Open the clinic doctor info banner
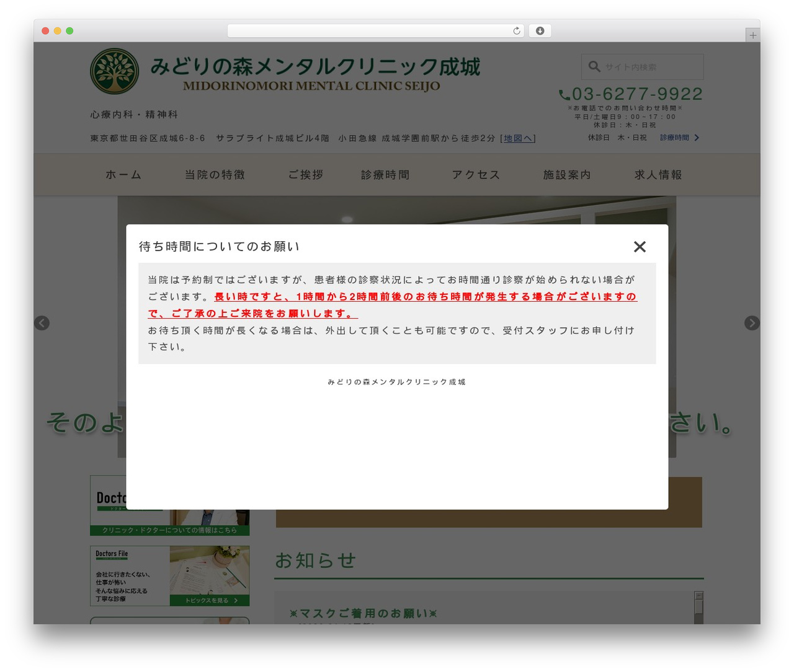The width and height of the screenshot is (794, 672). 169,505
